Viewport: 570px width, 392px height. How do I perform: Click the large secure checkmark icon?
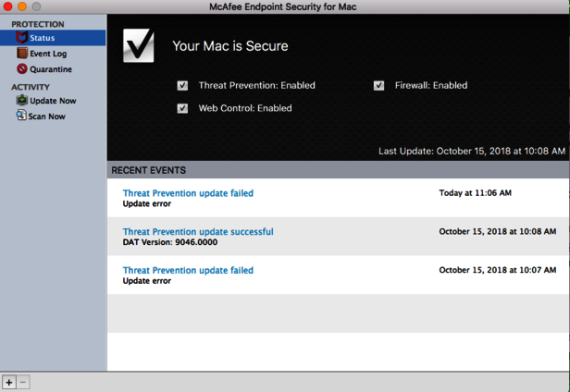139,46
